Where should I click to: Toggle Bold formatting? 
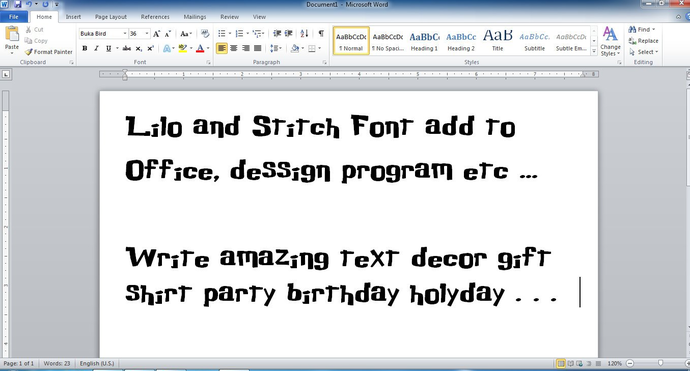tap(84, 48)
